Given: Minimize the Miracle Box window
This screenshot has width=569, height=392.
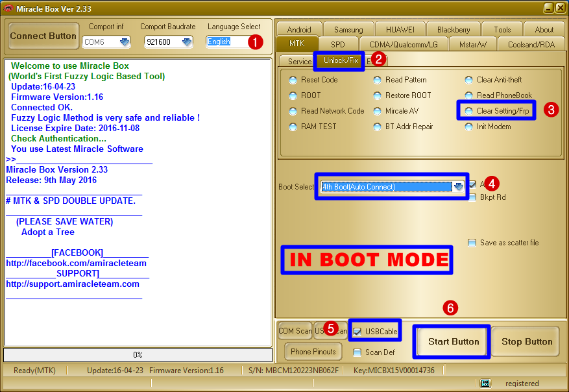Looking at the screenshot, I should click(549, 8).
